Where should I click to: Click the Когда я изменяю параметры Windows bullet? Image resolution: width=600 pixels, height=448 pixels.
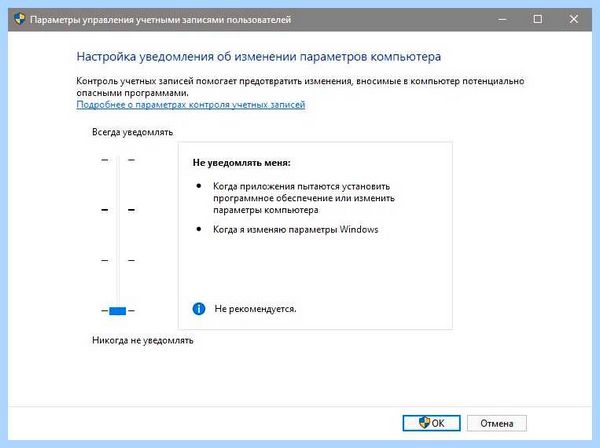click(x=295, y=230)
